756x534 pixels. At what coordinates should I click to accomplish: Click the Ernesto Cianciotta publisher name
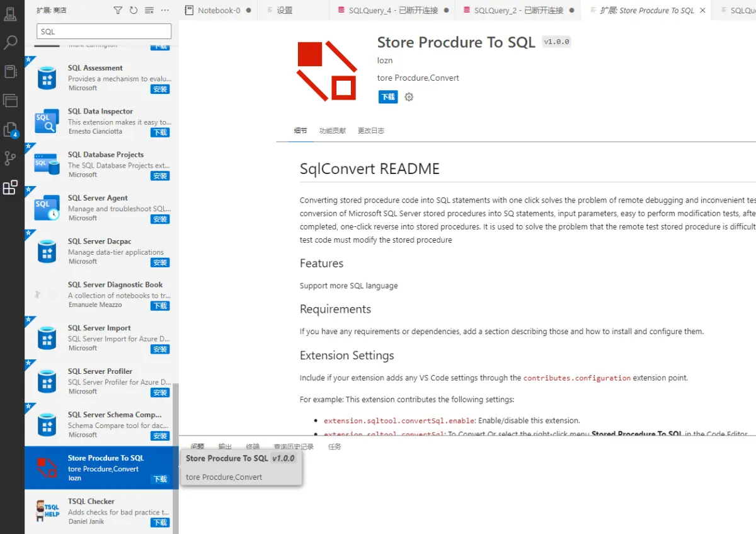(95, 131)
